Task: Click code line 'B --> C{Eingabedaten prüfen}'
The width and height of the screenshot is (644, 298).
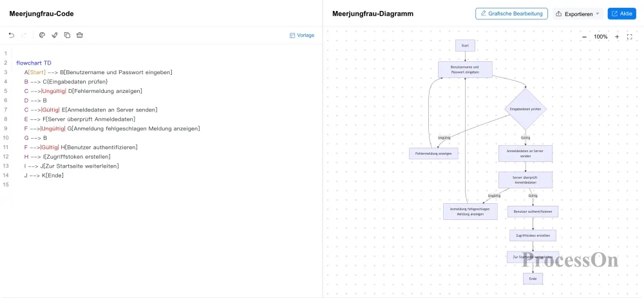Action: (66, 81)
